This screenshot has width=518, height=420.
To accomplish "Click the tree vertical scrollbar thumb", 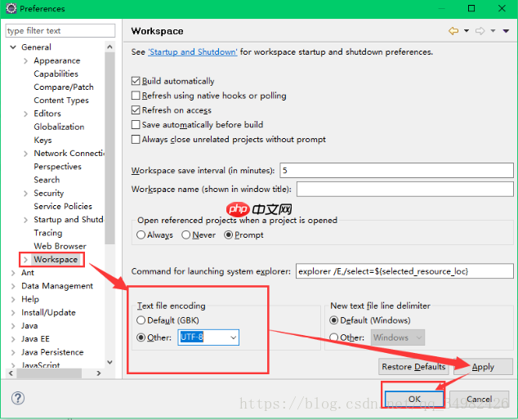I will click(x=109, y=148).
